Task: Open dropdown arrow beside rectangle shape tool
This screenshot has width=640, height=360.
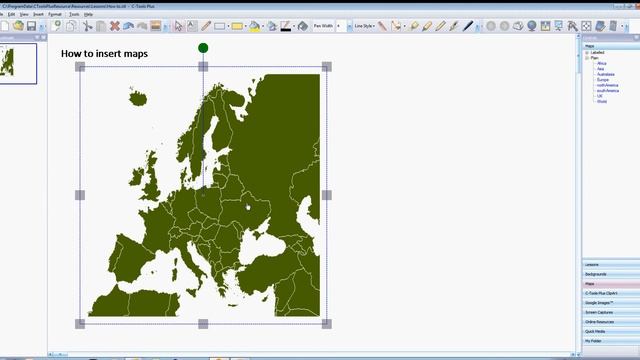Action: 228,26
